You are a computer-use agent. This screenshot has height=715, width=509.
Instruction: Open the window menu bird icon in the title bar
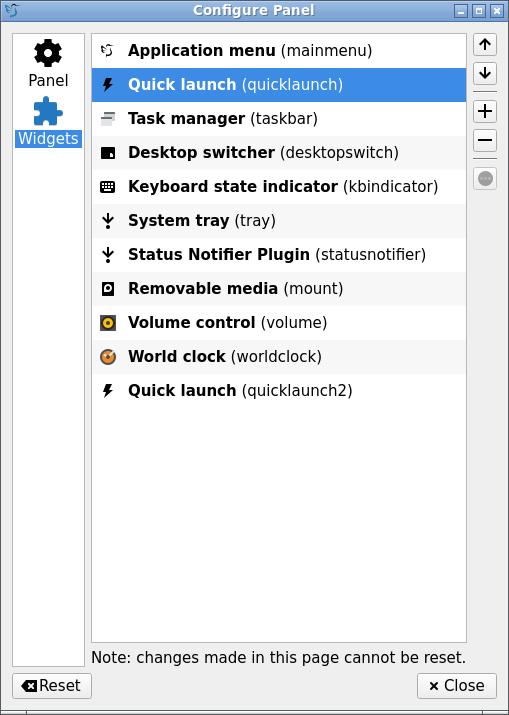(12, 10)
